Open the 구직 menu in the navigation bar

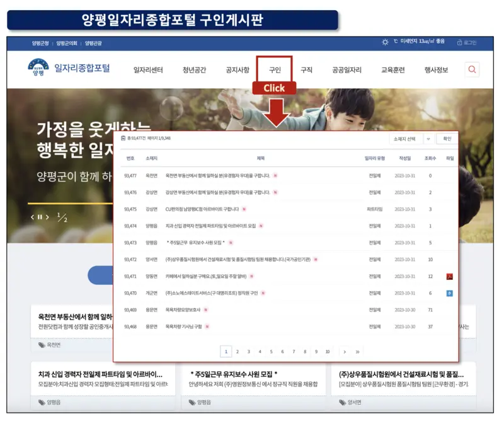click(307, 69)
